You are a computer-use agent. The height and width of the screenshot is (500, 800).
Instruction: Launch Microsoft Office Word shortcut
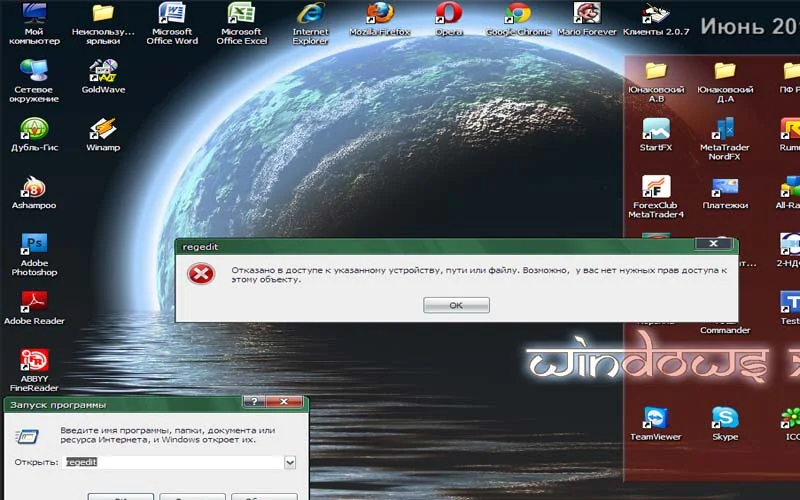coord(172,23)
